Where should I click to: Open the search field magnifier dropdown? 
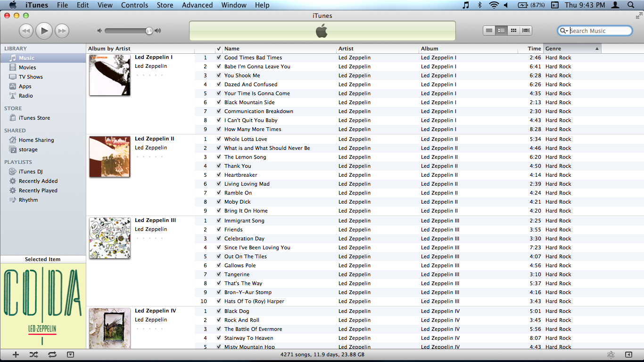pos(564,31)
